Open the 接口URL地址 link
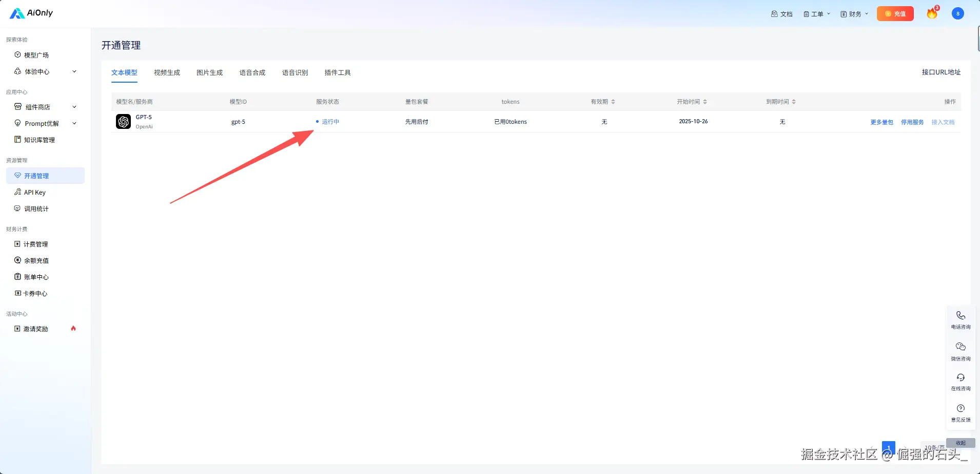Screen dimensions: 980x474 coord(941,72)
